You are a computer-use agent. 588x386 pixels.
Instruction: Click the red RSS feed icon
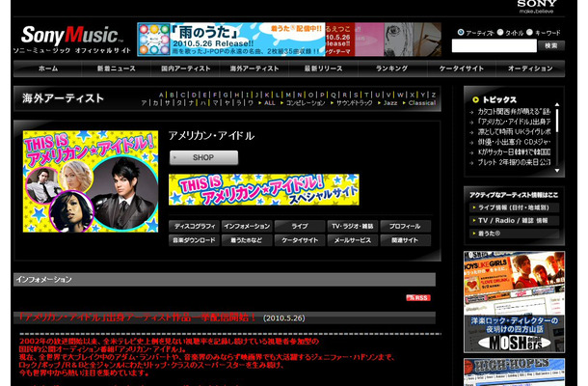pyautogui.click(x=418, y=298)
